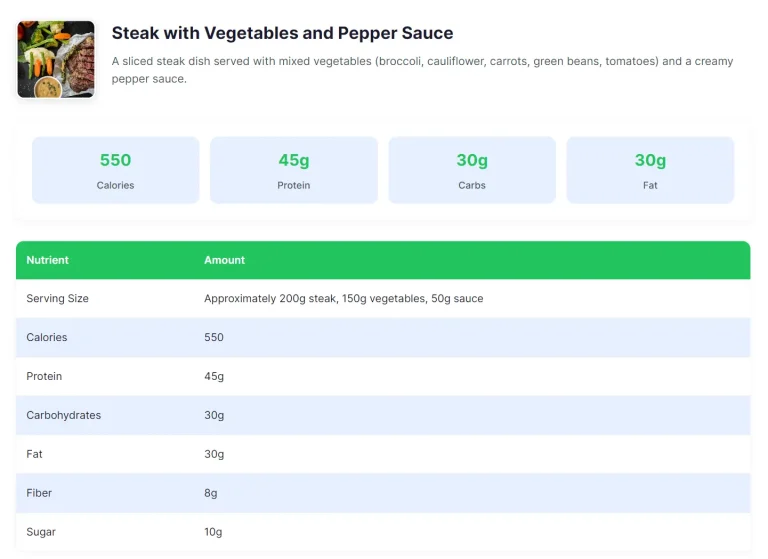Screen dimensions: 768x559
Task: Click the "Steak with Vegetables and Pepper Sauce" title
Action: 282,33
